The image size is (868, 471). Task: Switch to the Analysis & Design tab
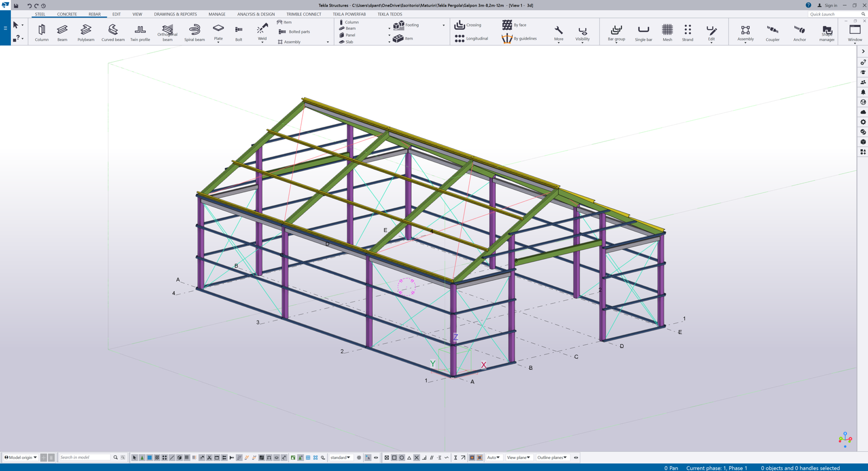click(256, 14)
